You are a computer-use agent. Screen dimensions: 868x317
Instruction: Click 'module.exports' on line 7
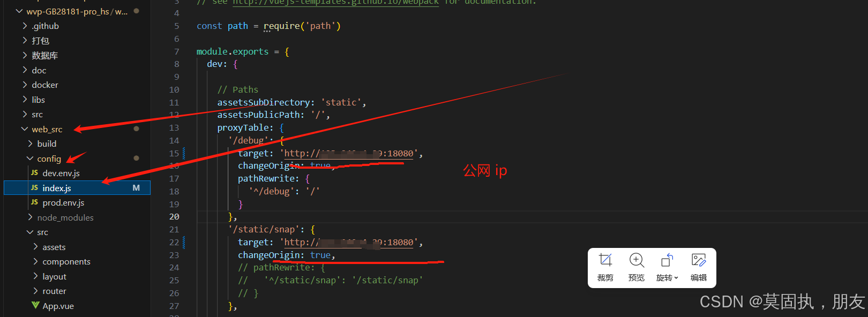tap(233, 51)
